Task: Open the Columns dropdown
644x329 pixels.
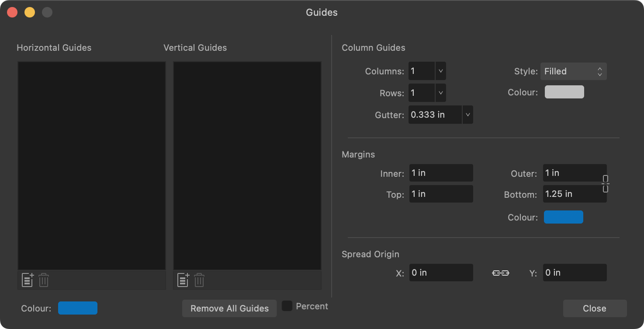Action: pyautogui.click(x=440, y=70)
